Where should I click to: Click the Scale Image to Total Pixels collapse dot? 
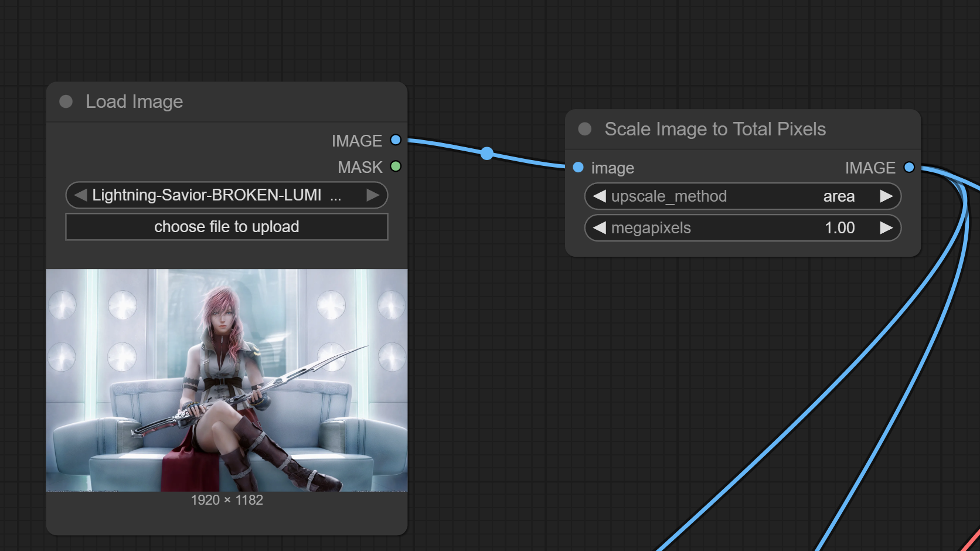585,129
